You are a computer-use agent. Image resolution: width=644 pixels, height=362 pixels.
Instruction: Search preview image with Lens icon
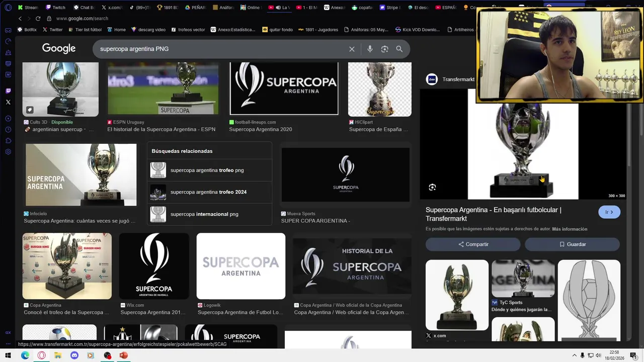click(x=432, y=188)
